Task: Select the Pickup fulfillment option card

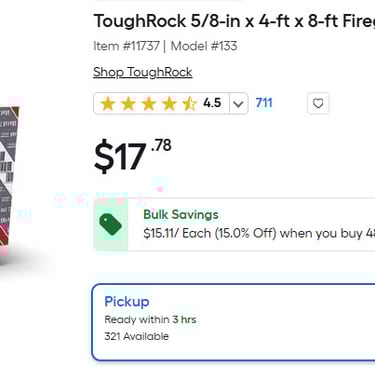Action: point(233,322)
